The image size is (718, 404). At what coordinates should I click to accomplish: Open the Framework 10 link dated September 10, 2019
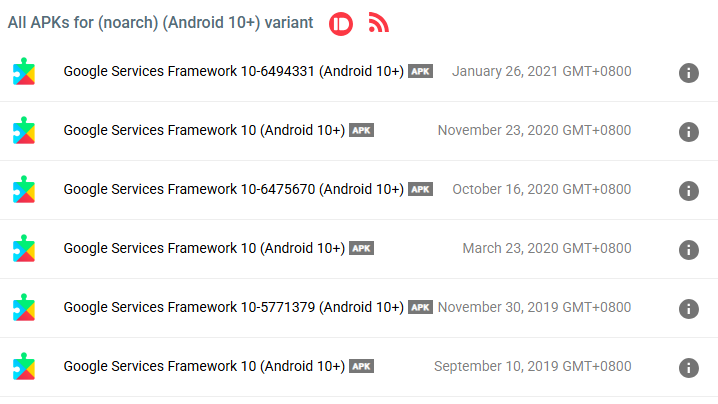204,367
